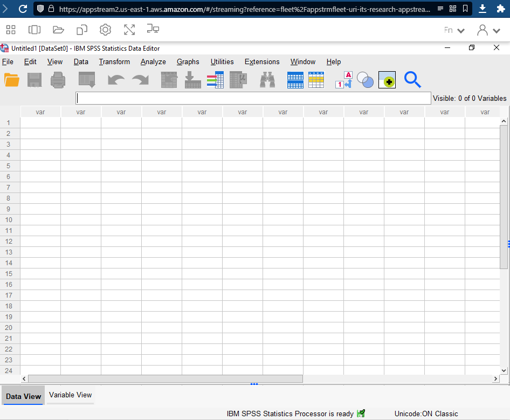Open the Transform menu
The height and width of the screenshot is (420, 510).
click(x=114, y=62)
